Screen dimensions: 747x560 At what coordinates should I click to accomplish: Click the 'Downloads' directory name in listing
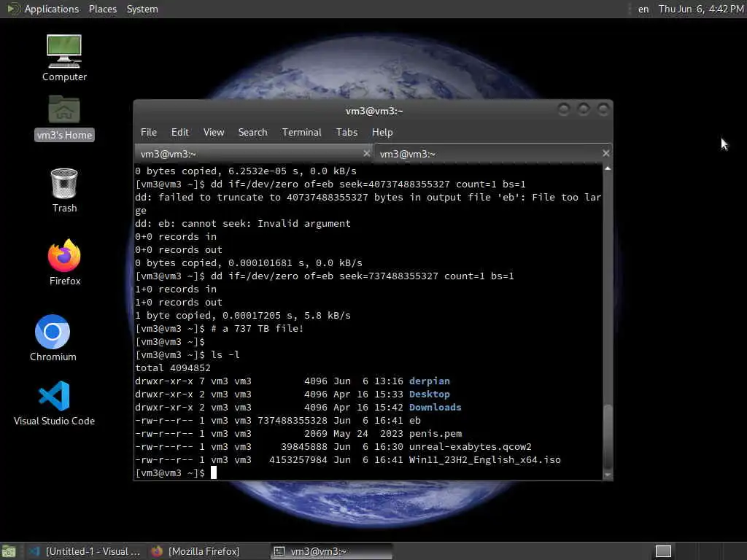[x=435, y=407]
